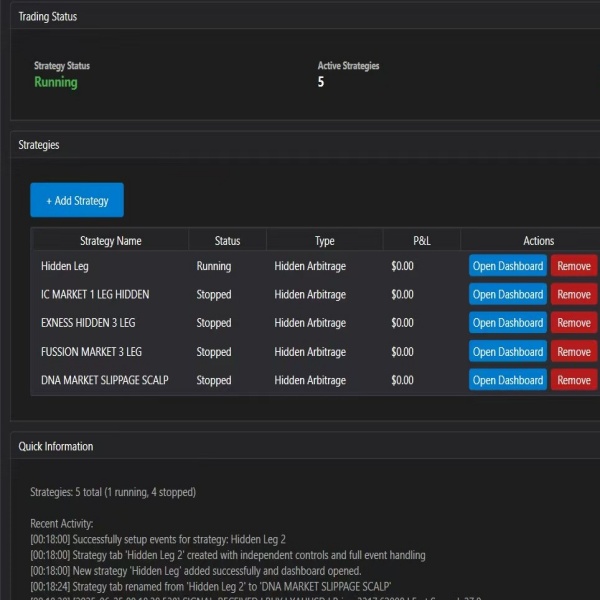
Task: Click the + Add Strategy button
Action: pyautogui.click(x=77, y=200)
